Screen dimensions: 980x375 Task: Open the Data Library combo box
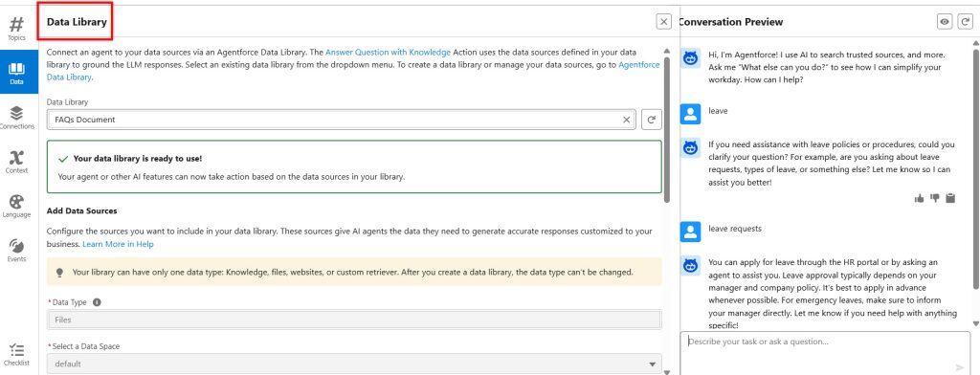click(342, 120)
